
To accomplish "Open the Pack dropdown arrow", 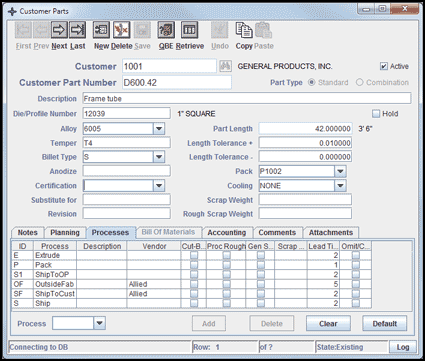I will click(x=340, y=171).
